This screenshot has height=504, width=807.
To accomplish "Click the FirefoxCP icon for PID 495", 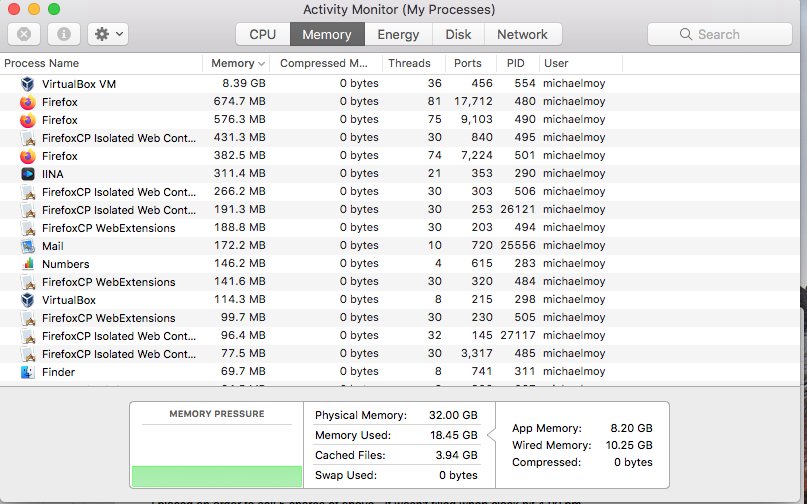I will (x=28, y=138).
